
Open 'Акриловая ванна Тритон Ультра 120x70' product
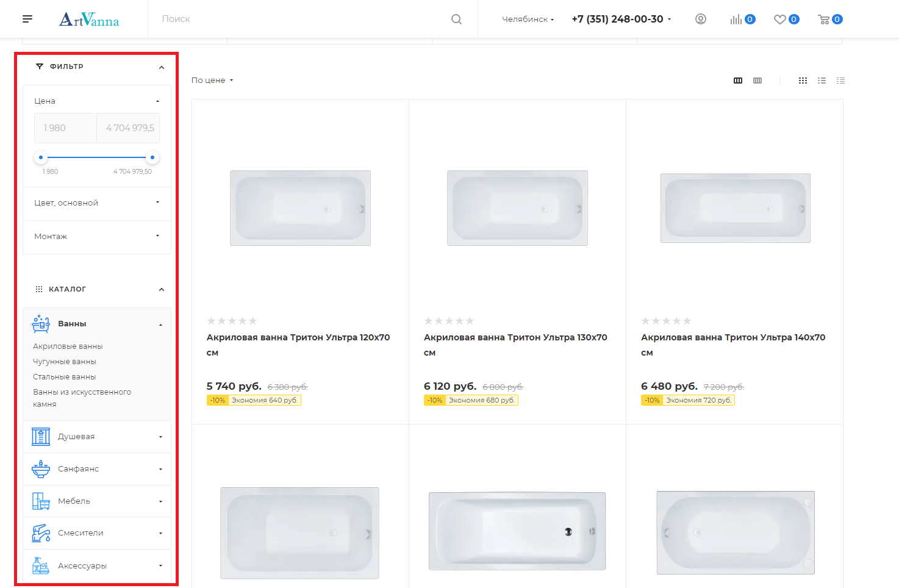click(298, 337)
